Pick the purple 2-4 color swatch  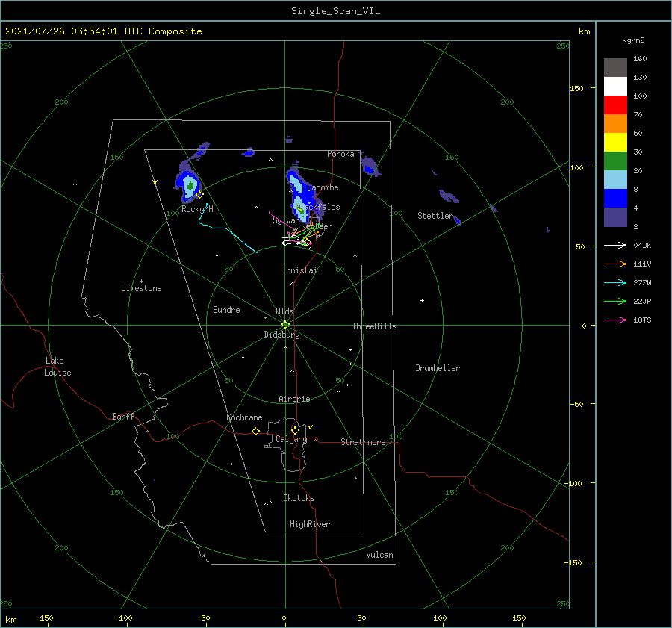pos(615,217)
